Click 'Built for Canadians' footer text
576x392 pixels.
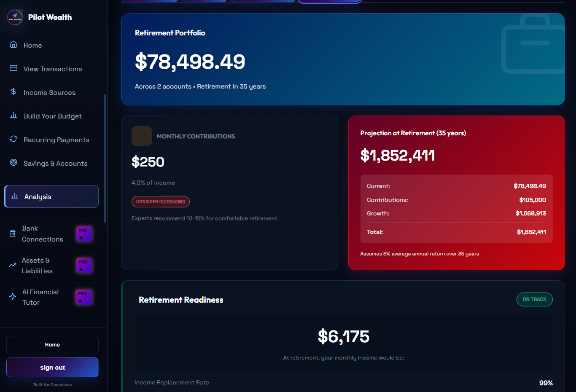coord(52,385)
